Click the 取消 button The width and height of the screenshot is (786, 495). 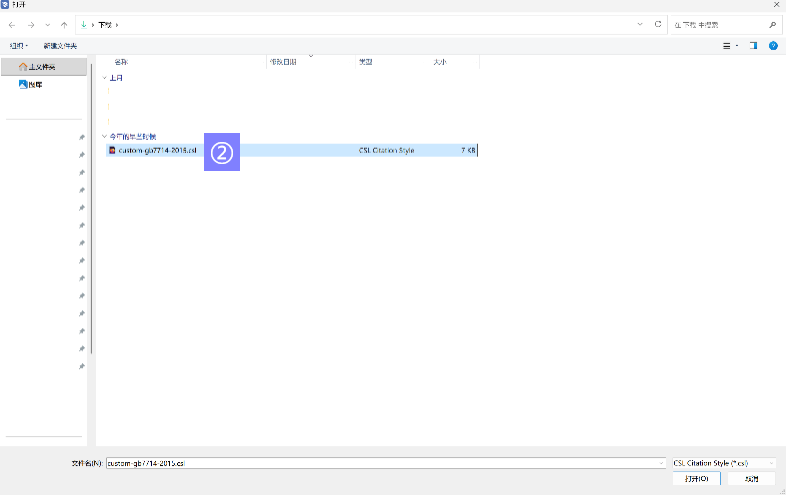pyautogui.click(x=751, y=479)
